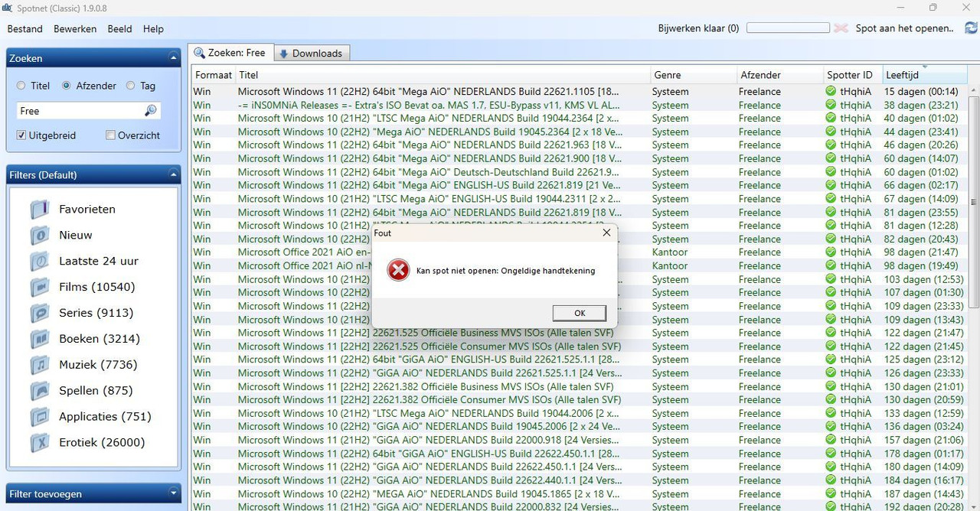Click the red cancel X beside progress bar

tap(841, 28)
